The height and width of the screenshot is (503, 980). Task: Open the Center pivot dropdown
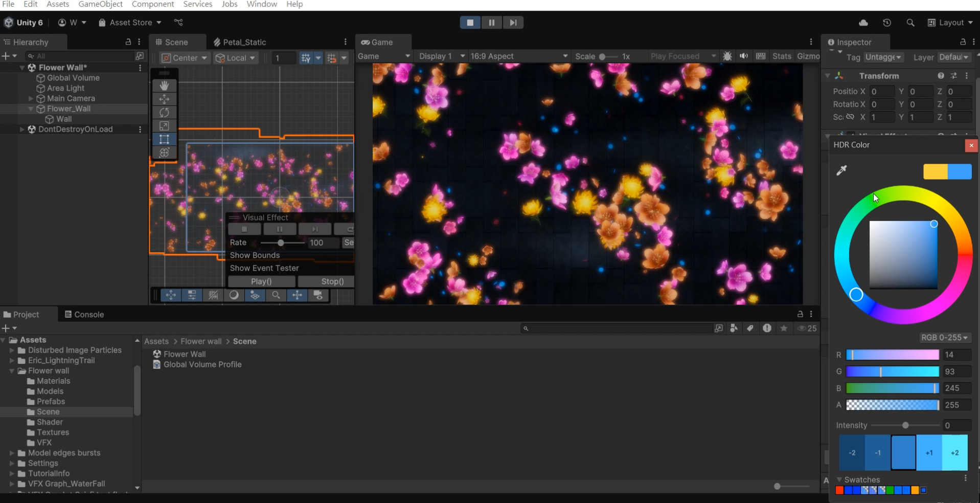click(x=184, y=58)
